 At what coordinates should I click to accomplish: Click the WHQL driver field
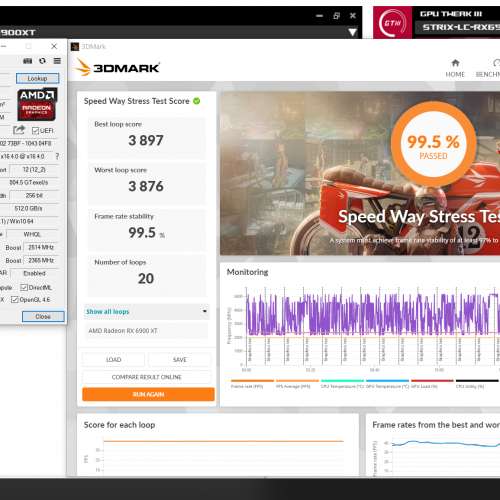(x=32, y=234)
